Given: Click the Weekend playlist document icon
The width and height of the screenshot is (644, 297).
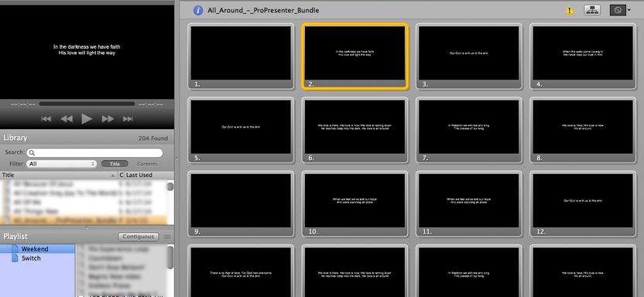Looking at the screenshot, I should (x=15, y=248).
